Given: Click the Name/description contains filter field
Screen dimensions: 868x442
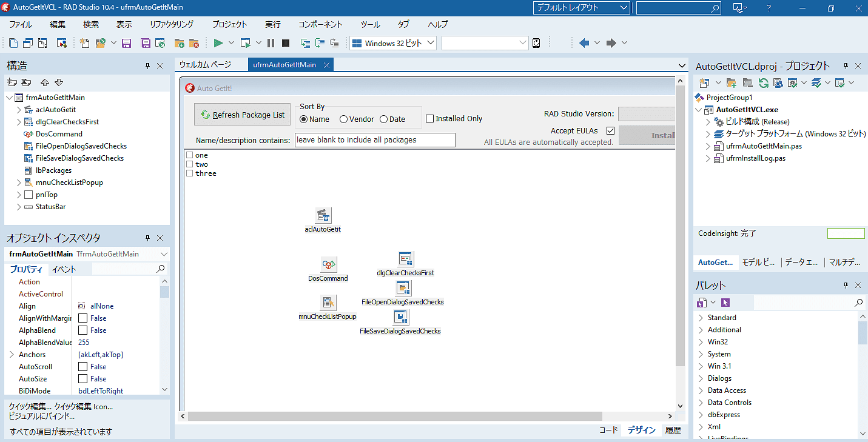Looking at the screenshot, I should pyautogui.click(x=375, y=140).
